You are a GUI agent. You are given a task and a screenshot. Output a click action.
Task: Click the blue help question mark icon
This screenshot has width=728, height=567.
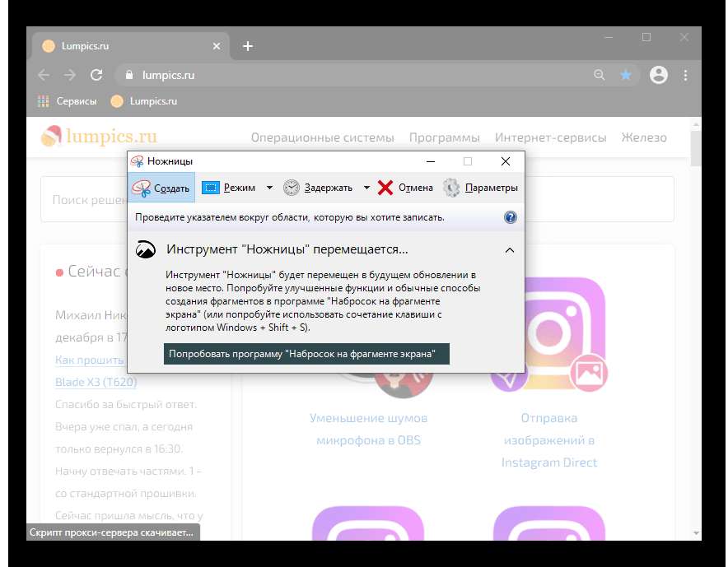pos(510,218)
